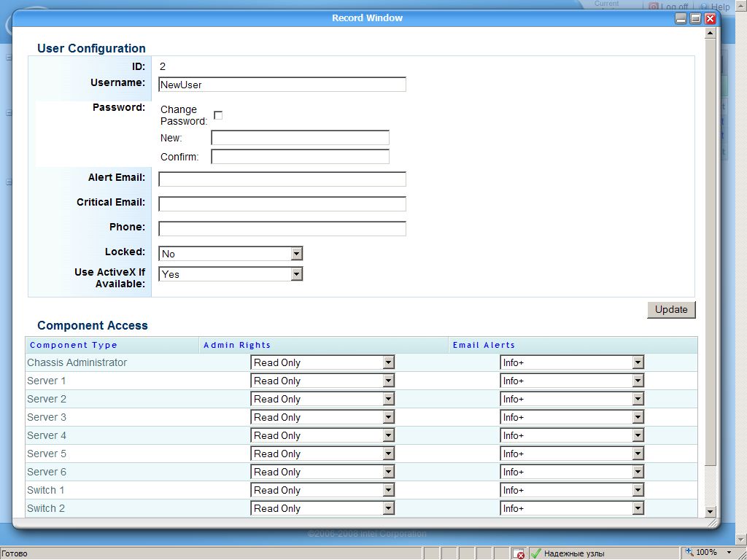The width and height of the screenshot is (747, 560).
Task: Click the Email Alerts column header
Action: (x=484, y=345)
